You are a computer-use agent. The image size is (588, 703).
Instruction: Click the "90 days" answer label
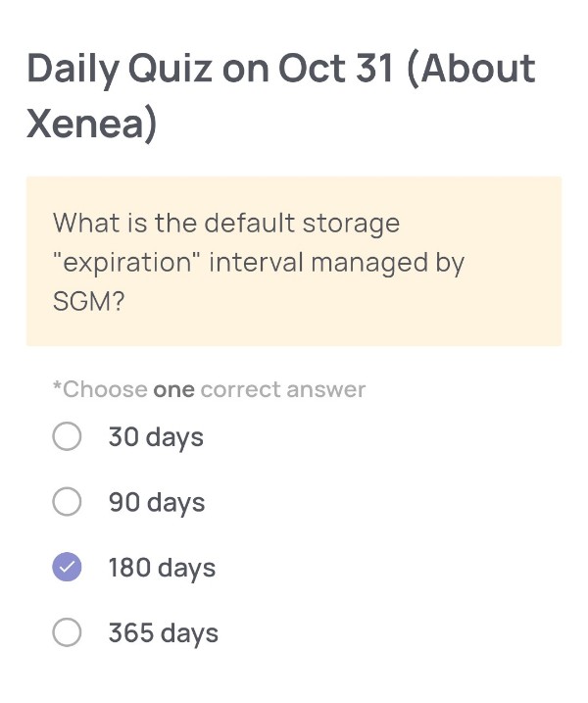(x=157, y=502)
